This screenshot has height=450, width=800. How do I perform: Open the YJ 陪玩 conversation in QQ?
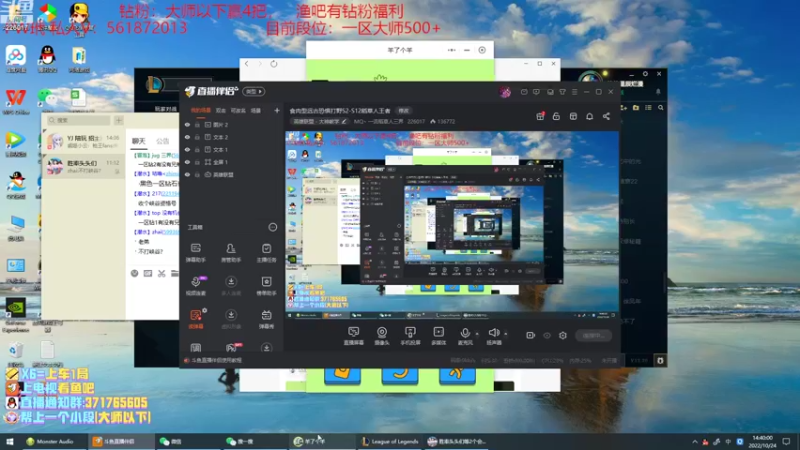pyautogui.click(x=84, y=141)
